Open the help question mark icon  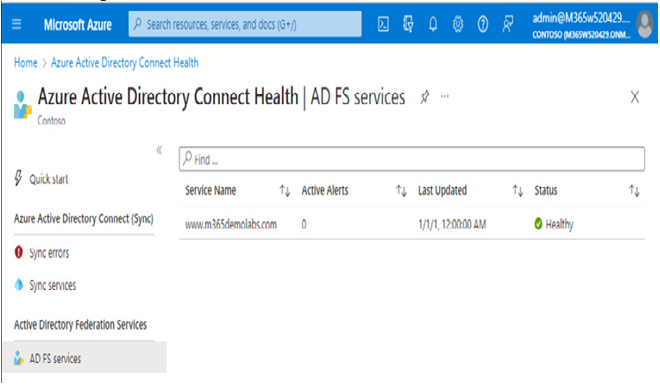pos(482,24)
